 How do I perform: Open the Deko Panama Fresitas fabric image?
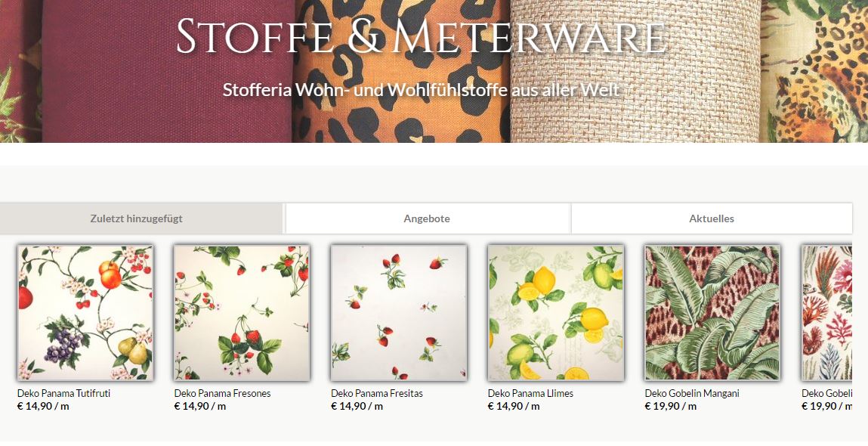coord(399,313)
